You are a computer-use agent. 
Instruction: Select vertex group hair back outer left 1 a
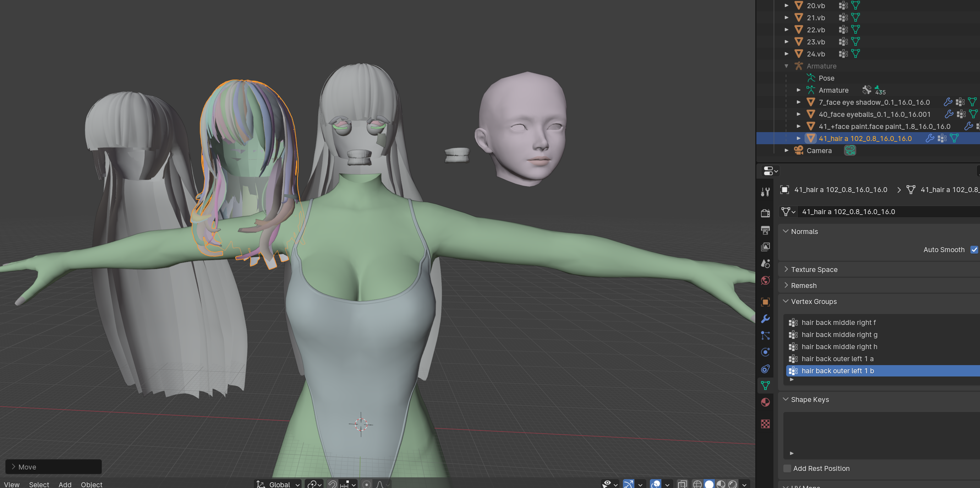click(837, 359)
